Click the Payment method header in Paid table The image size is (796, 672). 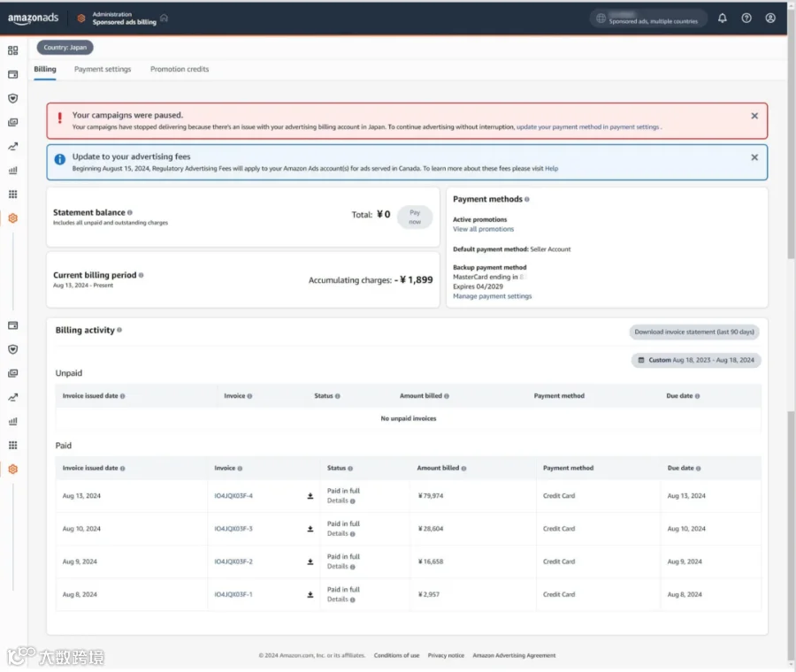pyautogui.click(x=568, y=469)
